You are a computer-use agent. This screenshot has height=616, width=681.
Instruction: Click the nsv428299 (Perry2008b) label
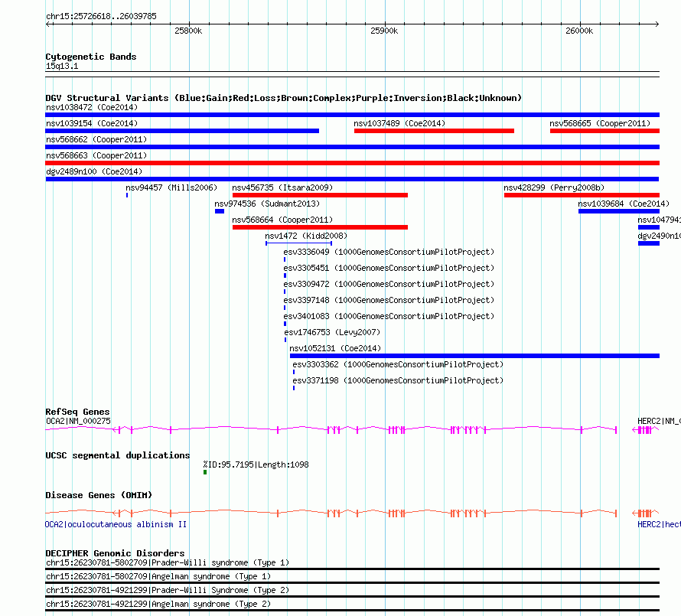tap(554, 187)
